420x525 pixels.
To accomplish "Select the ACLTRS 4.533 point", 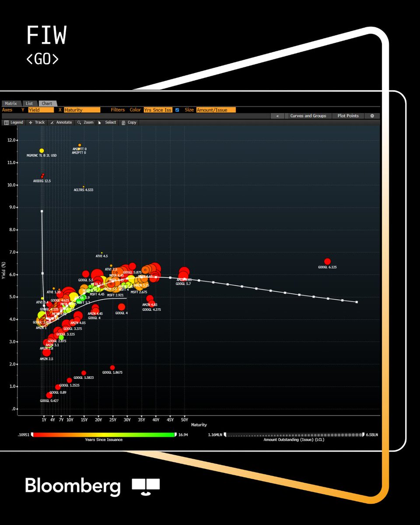I will 84,186.
